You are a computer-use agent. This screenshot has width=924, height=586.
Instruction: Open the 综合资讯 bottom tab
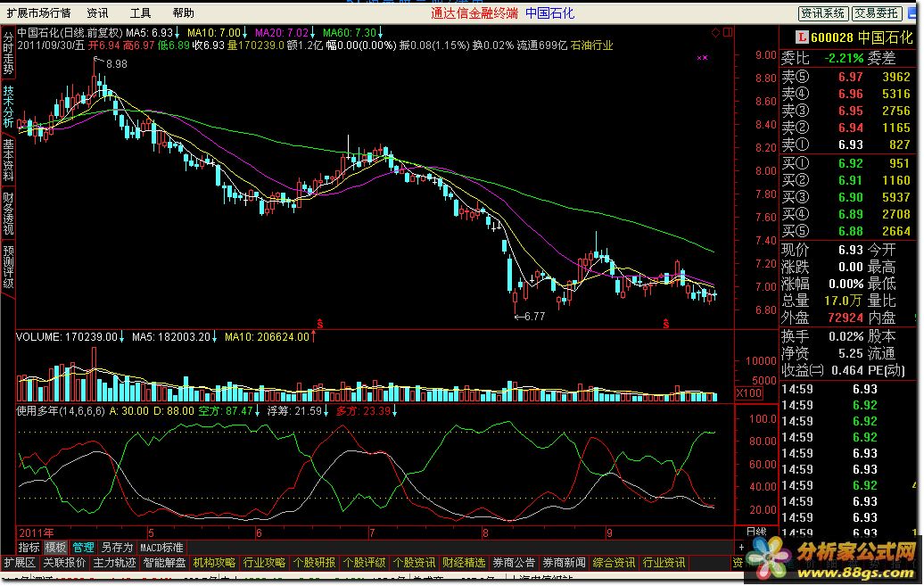pos(614,563)
